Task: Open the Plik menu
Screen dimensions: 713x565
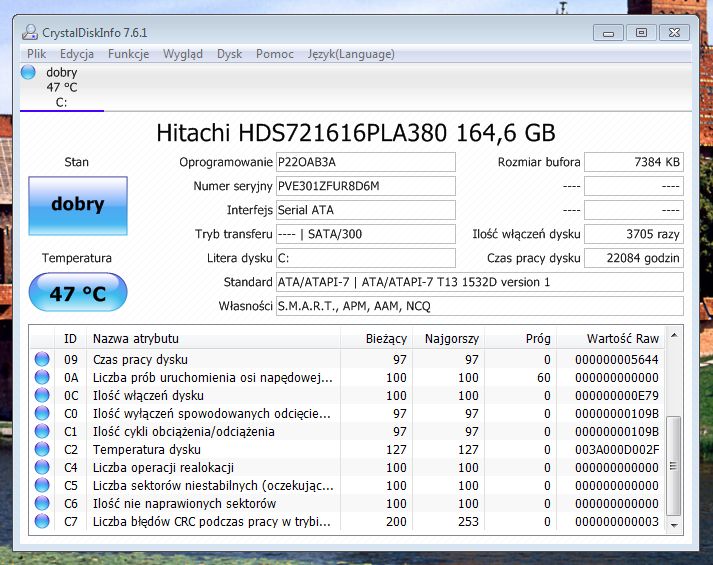Action: 36,54
